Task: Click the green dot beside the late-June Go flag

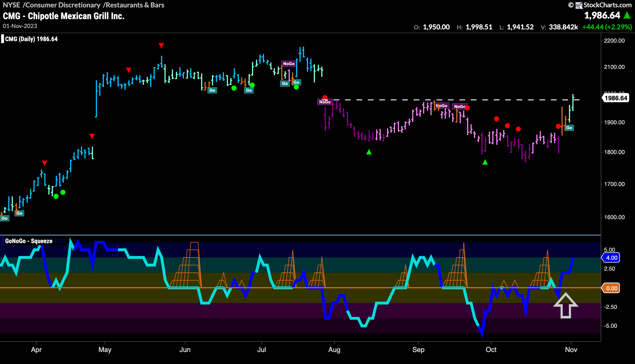Action: point(252,85)
